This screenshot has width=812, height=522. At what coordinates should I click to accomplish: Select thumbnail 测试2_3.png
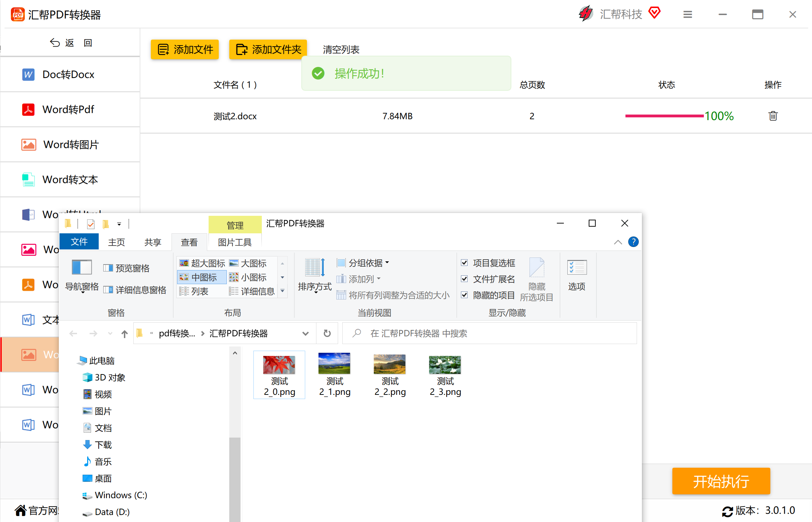coord(445,375)
